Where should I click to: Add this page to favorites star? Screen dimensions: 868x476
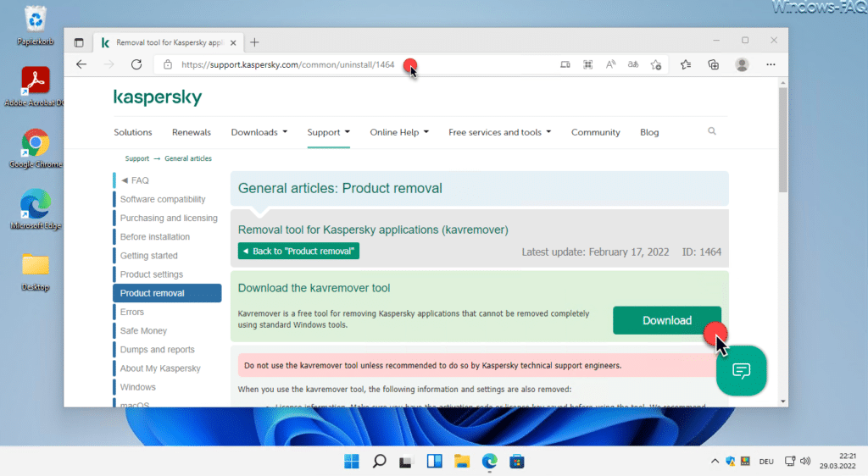pyautogui.click(x=656, y=64)
